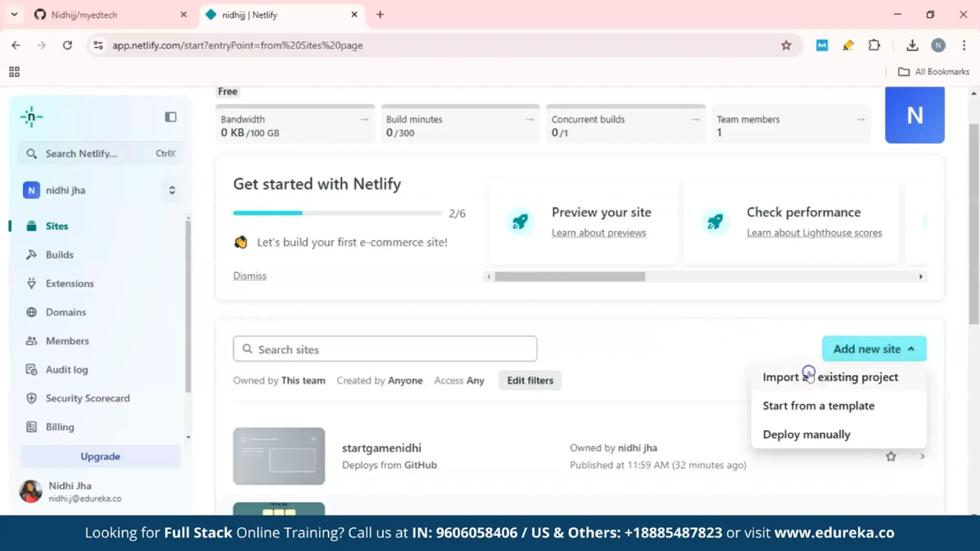The height and width of the screenshot is (551, 980).
Task: Click Learn about Lighthouse scores link
Action: point(814,232)
